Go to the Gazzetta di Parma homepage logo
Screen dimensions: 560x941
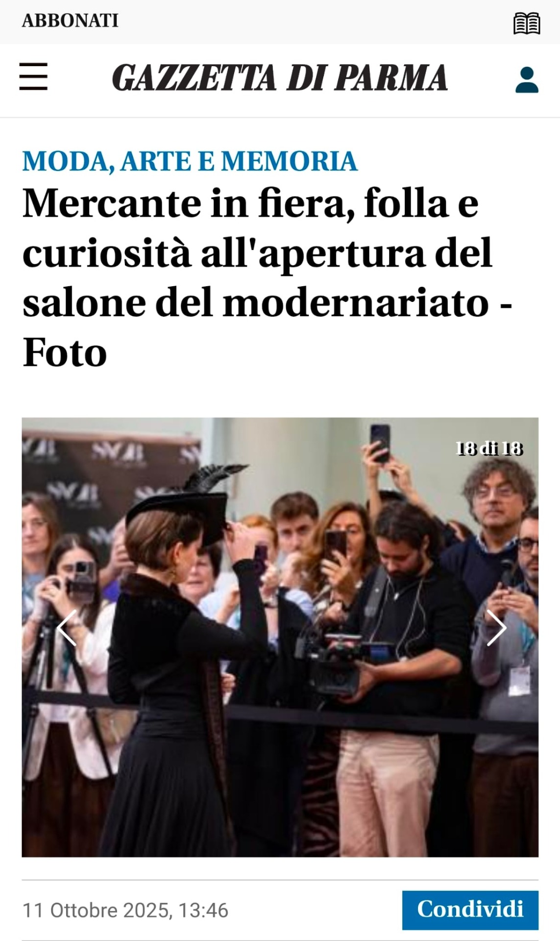tap(280, 77)
